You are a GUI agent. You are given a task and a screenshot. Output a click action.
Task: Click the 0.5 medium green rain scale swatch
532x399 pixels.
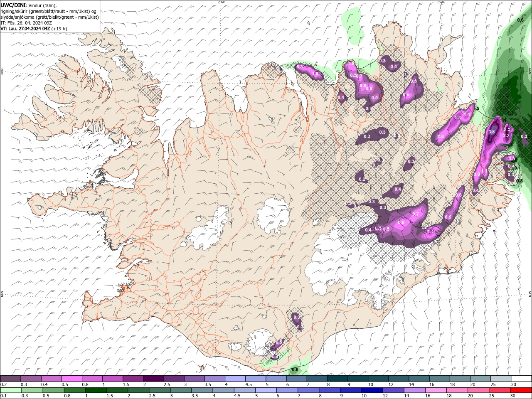(53, 390)
